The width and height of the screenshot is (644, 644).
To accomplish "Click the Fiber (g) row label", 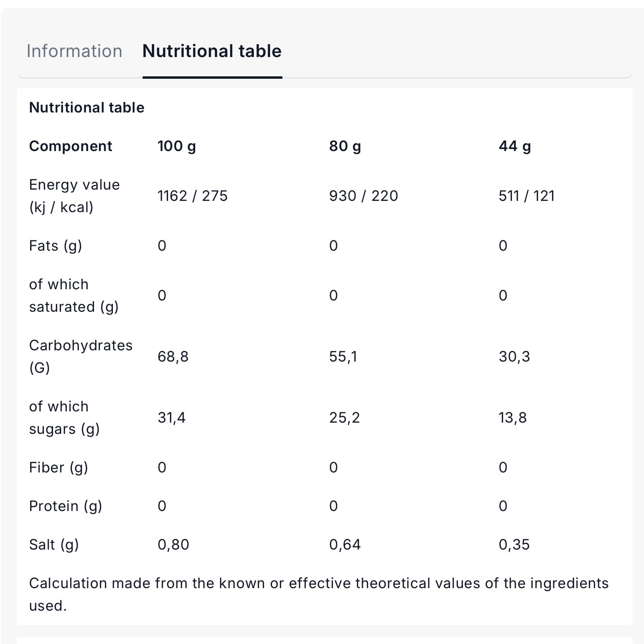I will (x=59, y=467).
